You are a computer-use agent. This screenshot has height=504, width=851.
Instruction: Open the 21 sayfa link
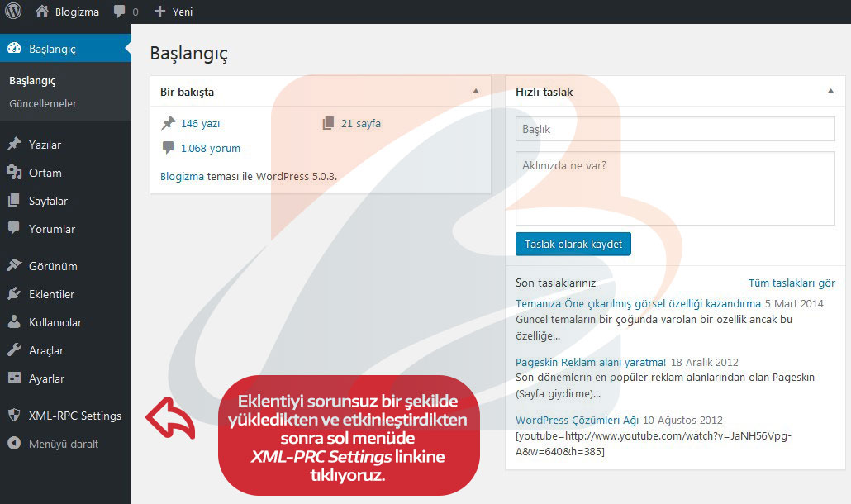[361, 123]
